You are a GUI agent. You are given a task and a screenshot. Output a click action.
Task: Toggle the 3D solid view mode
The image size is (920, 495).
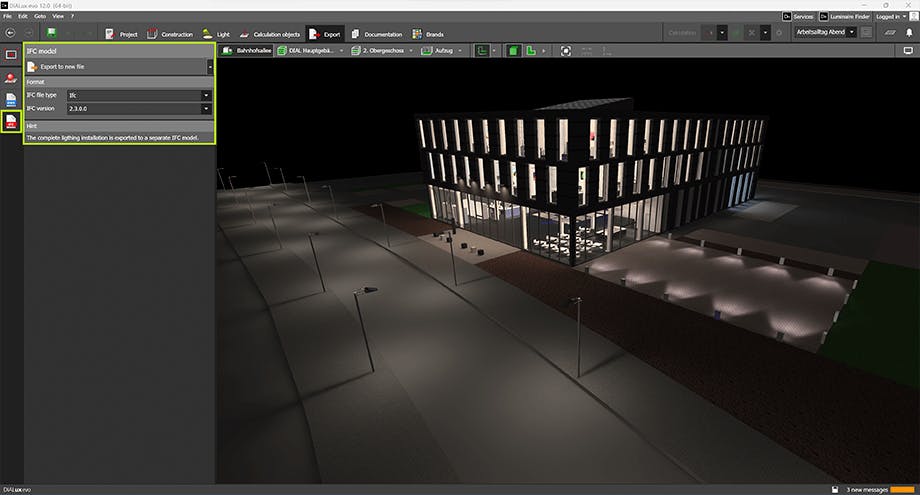click(513, 49)
